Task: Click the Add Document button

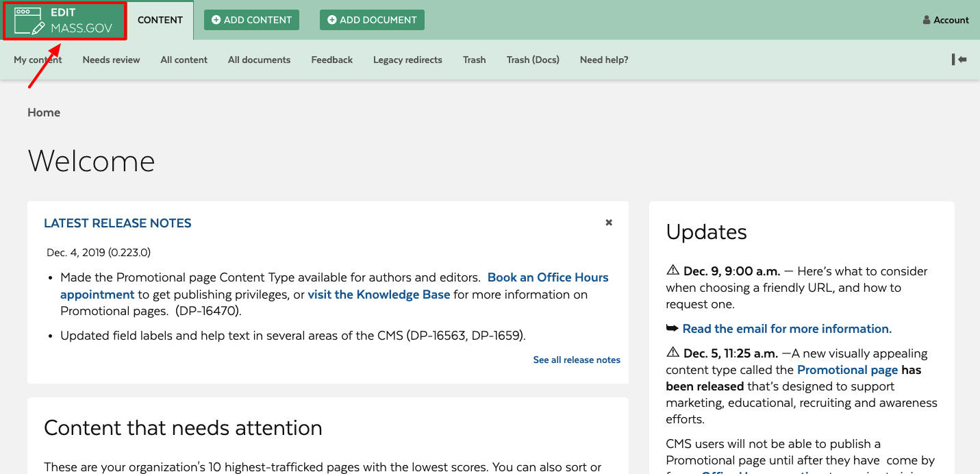Action: coord(372,20)
